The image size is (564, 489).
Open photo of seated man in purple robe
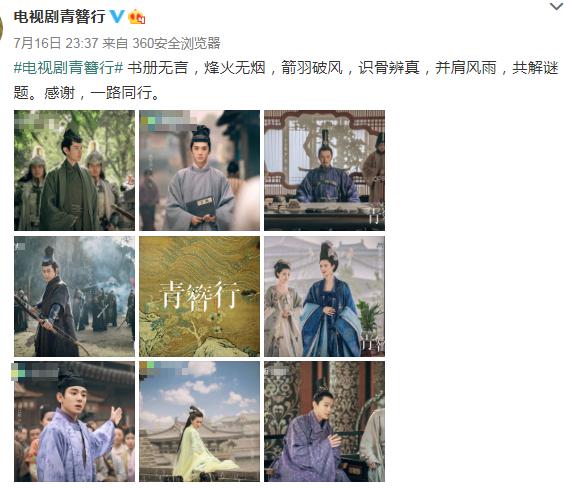(x=324, y=421)
